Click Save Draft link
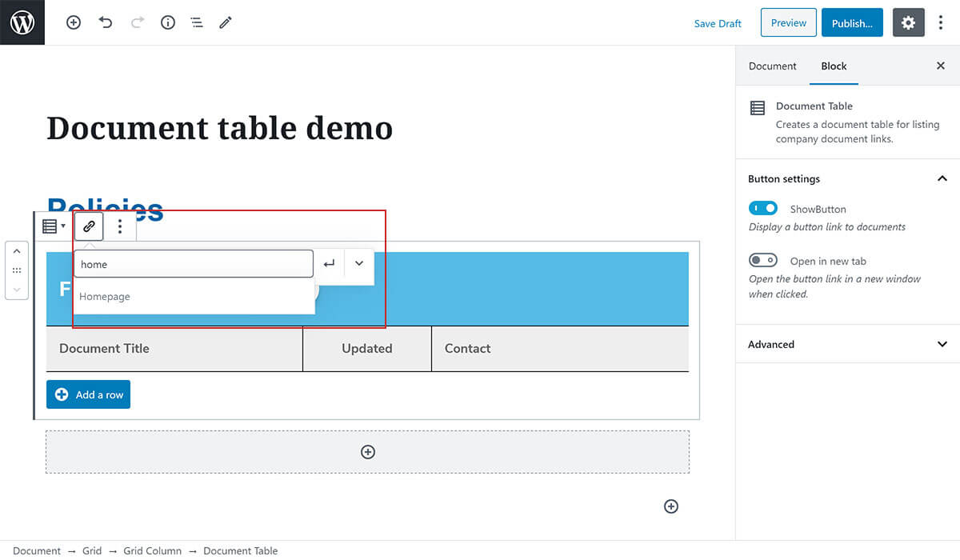This screenshot has height=560, width=960. click(718, 23)
